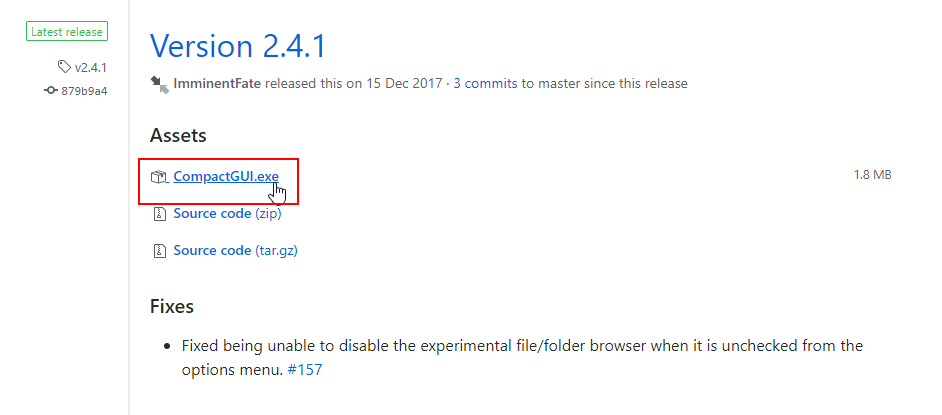942x415 pixels.
Task: Click the commit icon next to 879b9a4
Action: pyautogui.click(x=51, y=91)
